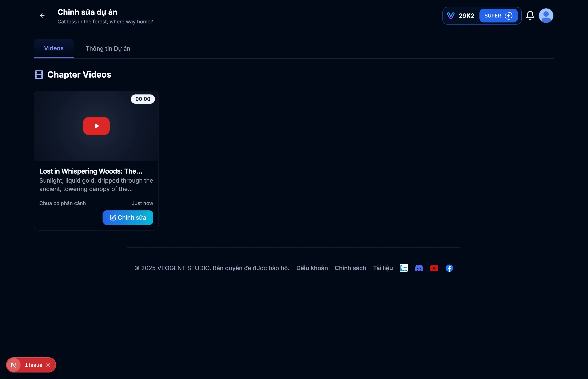Viewport: 588px width, 379px height.
Task: Open the Điều khoản link in footer
Action: point(311,268)
